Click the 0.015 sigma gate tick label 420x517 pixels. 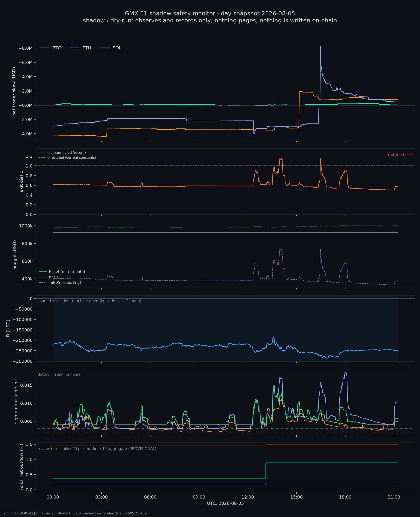click(x=27, y=385)
